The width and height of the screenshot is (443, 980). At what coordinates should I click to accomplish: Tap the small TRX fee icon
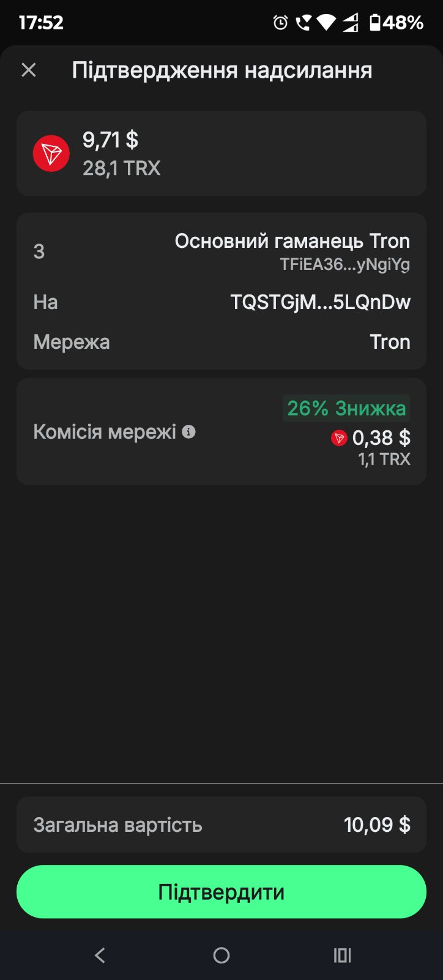pos(339,438)
